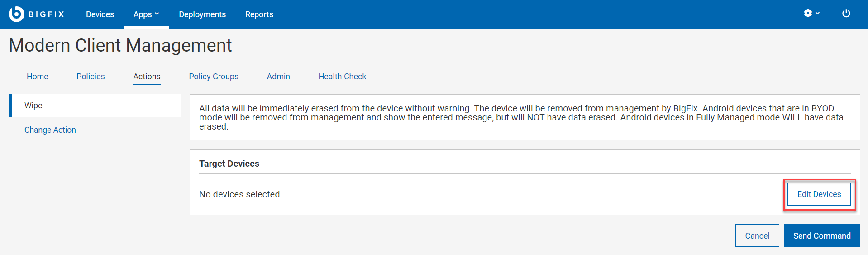
Task: Click the Change Action link
Action: pos(50,130)
